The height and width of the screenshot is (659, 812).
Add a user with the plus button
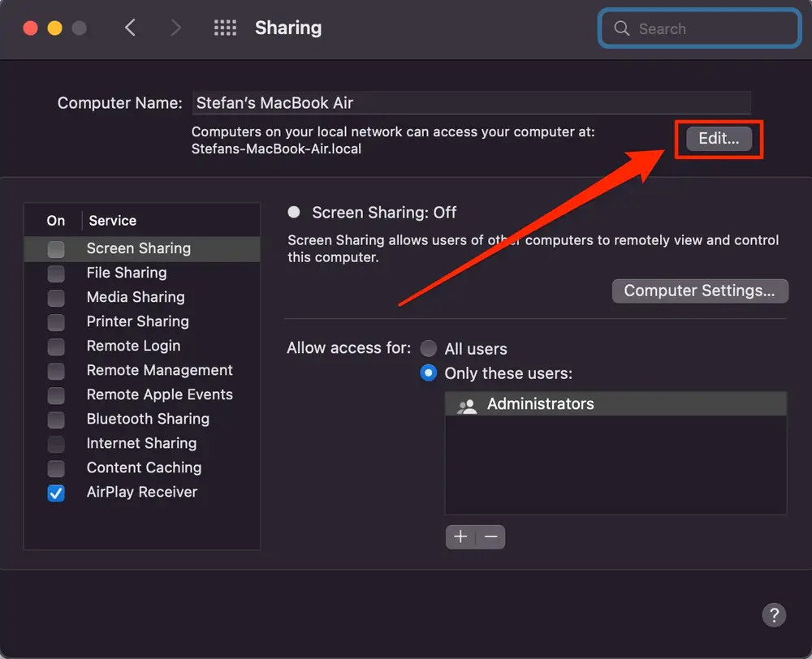[x=460, y=536]
